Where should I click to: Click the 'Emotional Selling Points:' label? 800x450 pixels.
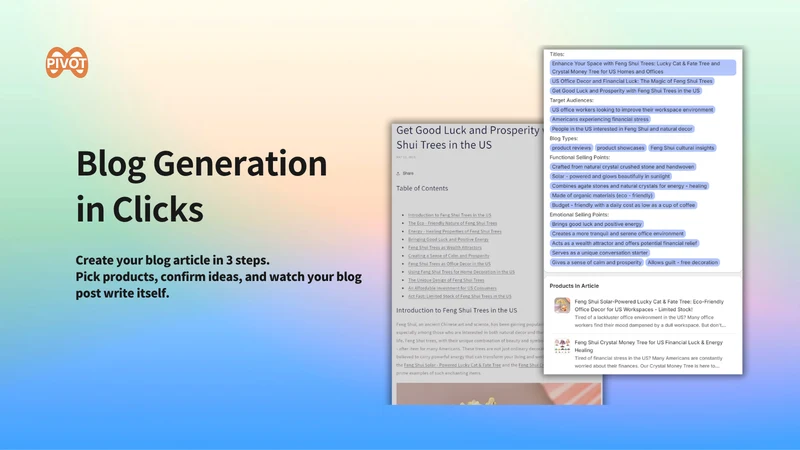pos(579,215)
